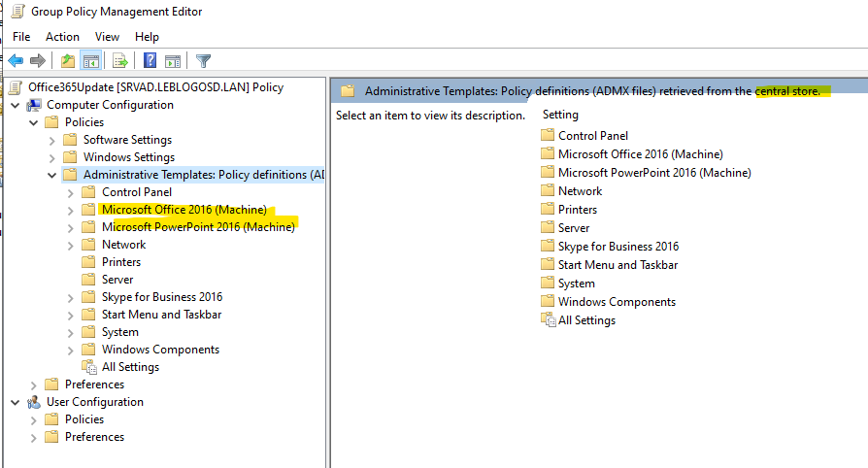Collapse the Policies node under Computer Configuration

34,122
